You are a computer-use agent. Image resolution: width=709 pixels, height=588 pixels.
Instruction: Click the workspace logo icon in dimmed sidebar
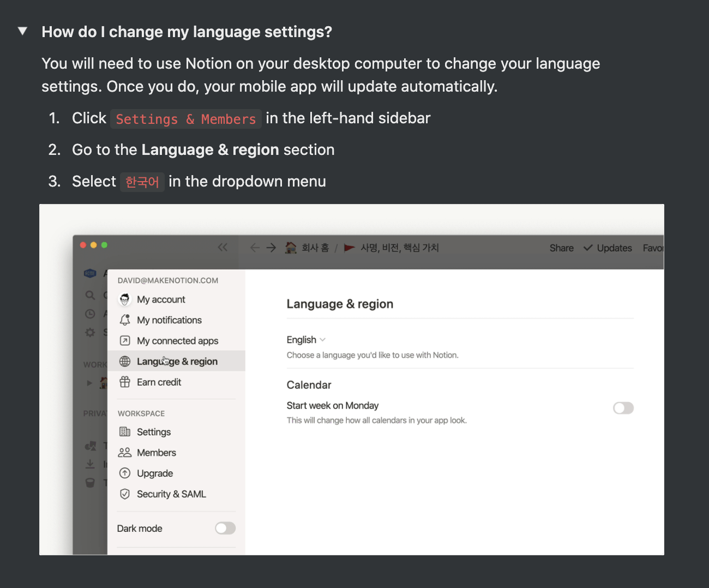point(90,273)
